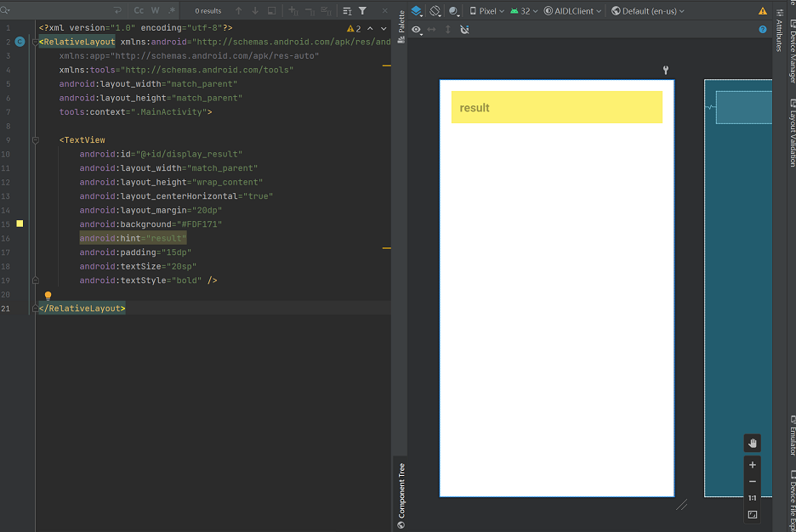Image resolution: width=796 pixels, height=532 pixels.
Task: Zoom out with the minus button
Action: (753, 481)
